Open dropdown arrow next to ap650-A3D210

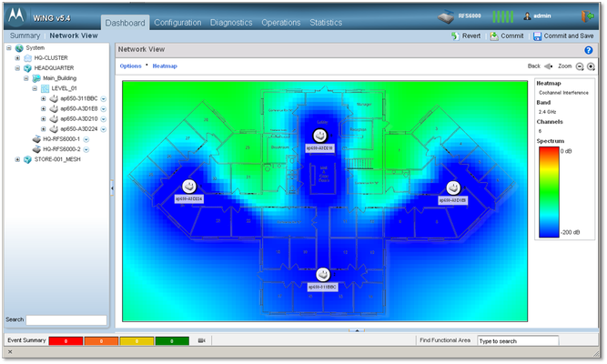[x=104, y=119]
